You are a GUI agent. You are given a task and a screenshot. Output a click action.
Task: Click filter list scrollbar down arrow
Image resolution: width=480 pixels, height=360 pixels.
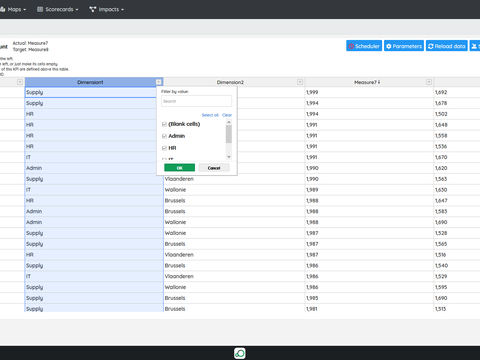(229, 157)
